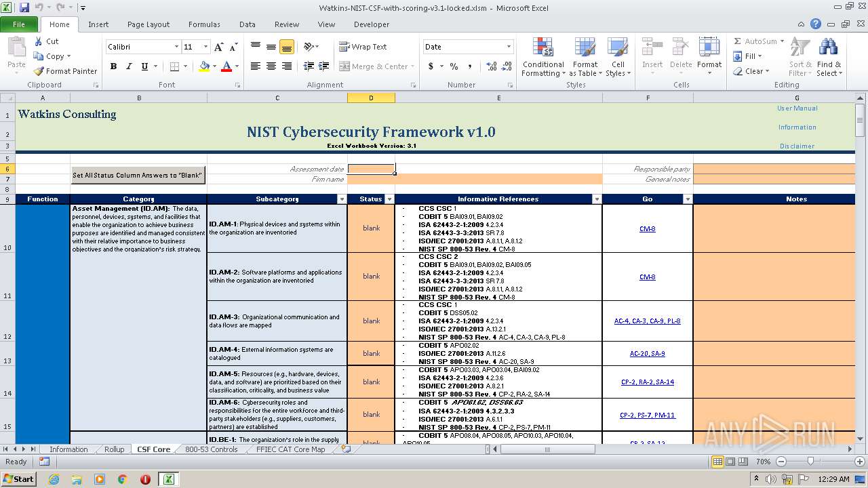
Task: Open Conditional Formatting menu
Action: (x=543, y=58)
